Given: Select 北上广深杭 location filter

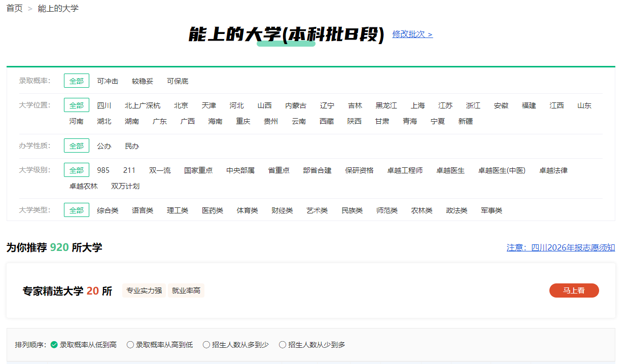Looking at the screenshot, I should 143,105.
